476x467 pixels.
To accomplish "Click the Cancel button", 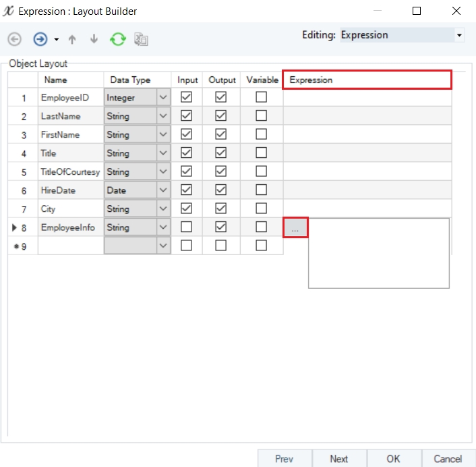I will pyautogui.click(x=448, y=458).
